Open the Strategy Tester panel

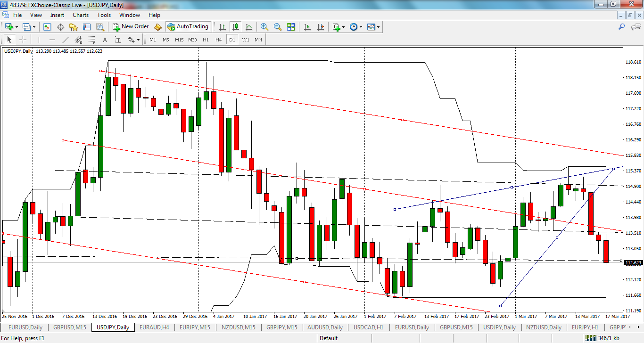pos(99,27)
